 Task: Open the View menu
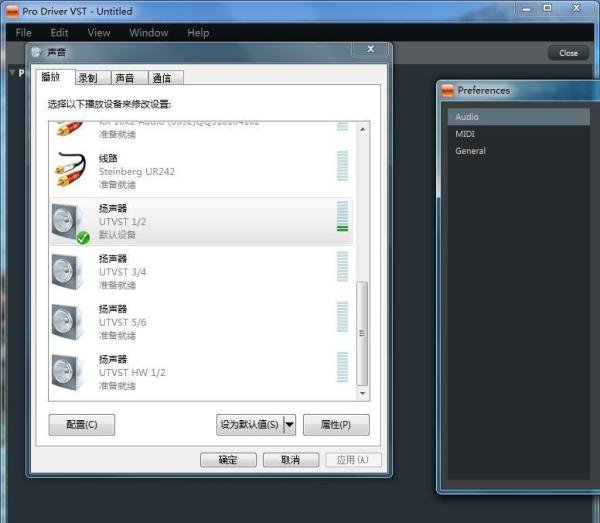(99, 33)
